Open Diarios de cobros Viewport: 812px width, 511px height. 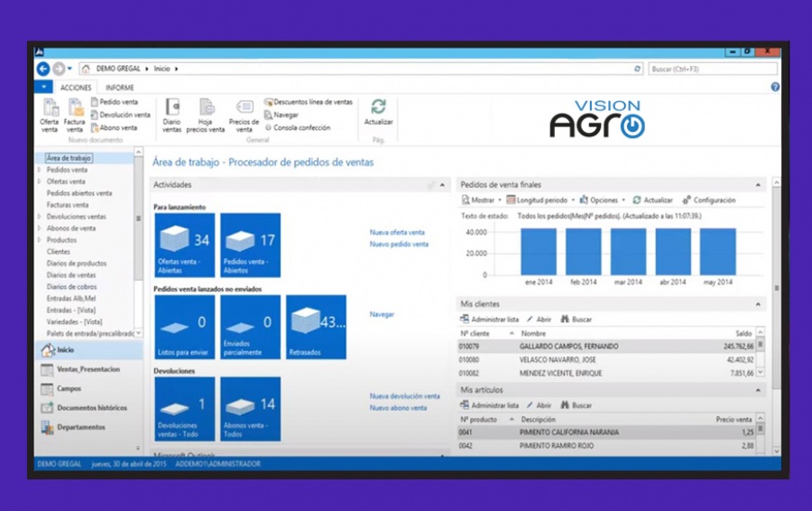click(71, 286)
